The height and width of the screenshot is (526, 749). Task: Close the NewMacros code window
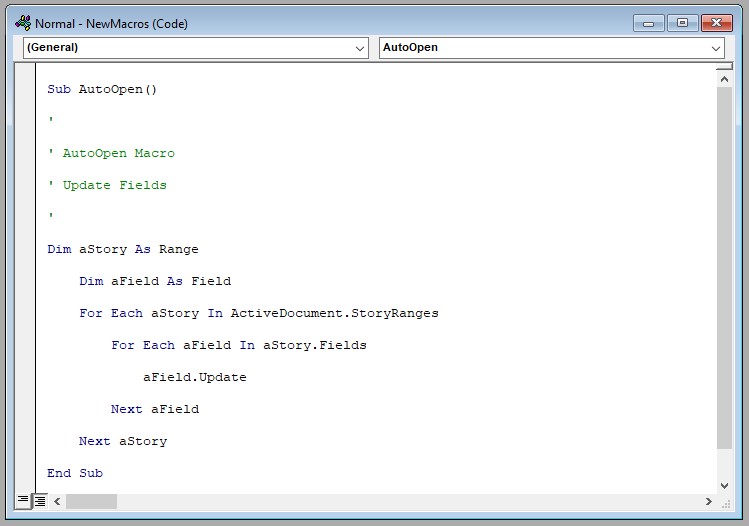coord(716,22)
